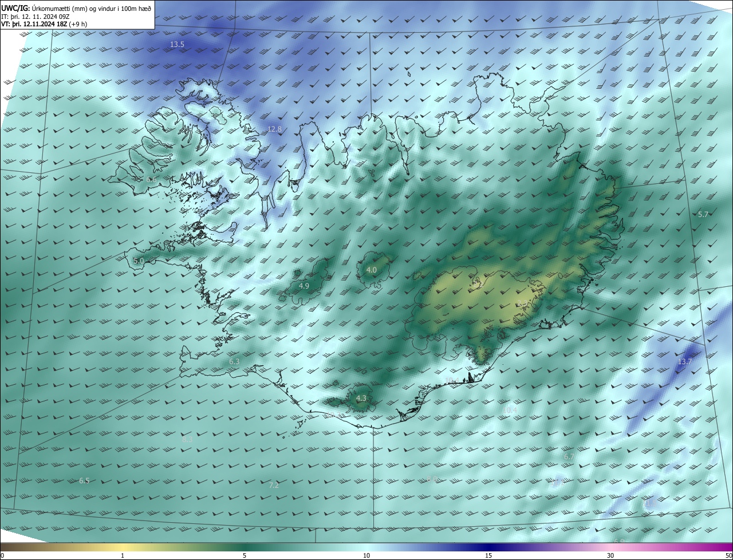Click the 4.3 value label
733x560 pixels.
[361, 398]
